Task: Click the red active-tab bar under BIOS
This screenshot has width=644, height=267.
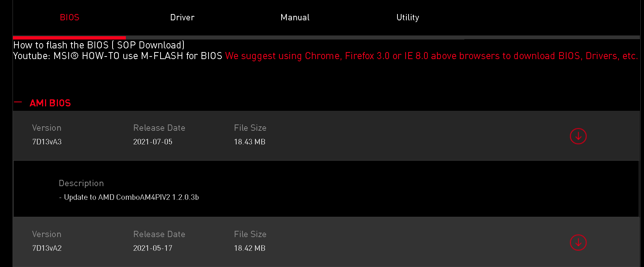Action: [x=69, y=37]
